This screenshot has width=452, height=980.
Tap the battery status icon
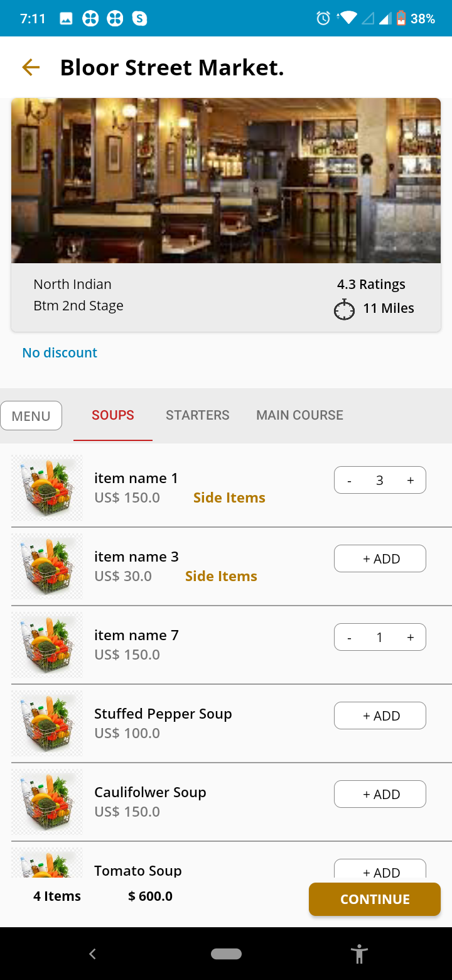click(x=401, y=19)
